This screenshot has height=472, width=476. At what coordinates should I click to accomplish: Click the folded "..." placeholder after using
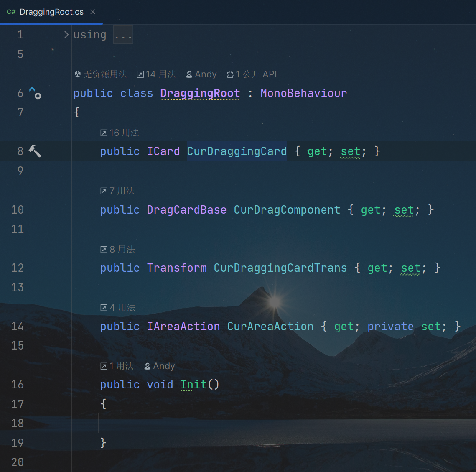[x=123, y=35]
